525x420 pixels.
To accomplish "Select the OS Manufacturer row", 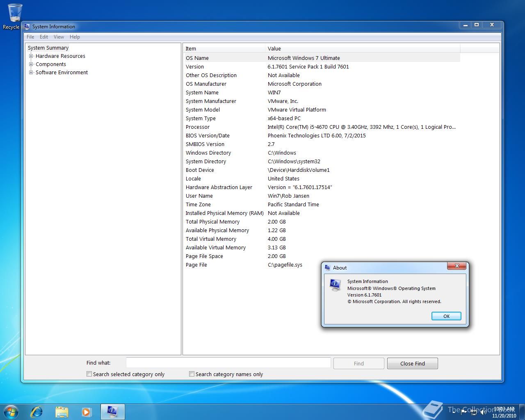I will [x=322, y=84].
